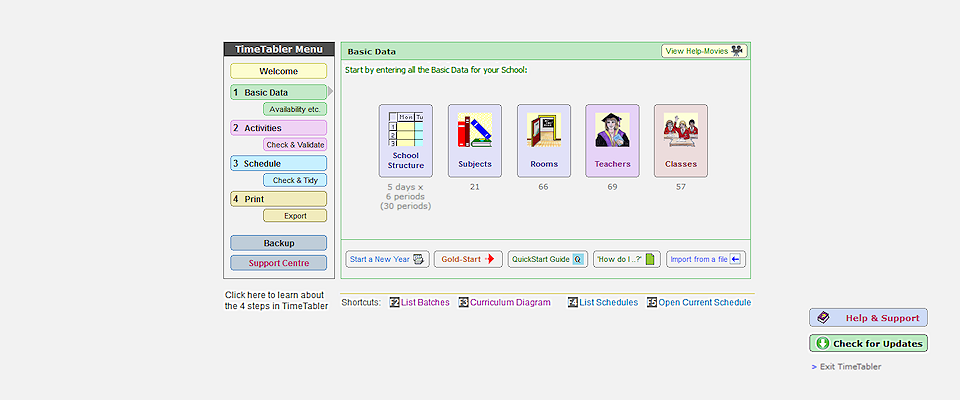Click the Backup button
Viewport: 960px width, 400px height.
pos(279,243)
